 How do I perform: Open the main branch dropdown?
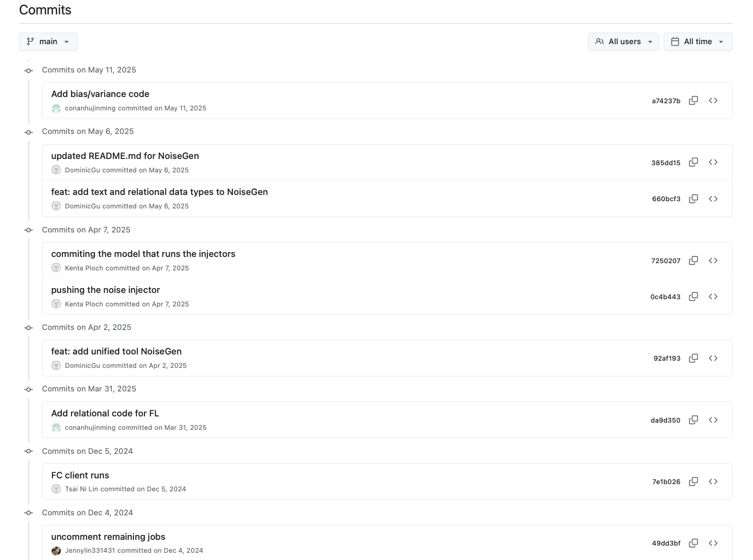tap(48, 42)
